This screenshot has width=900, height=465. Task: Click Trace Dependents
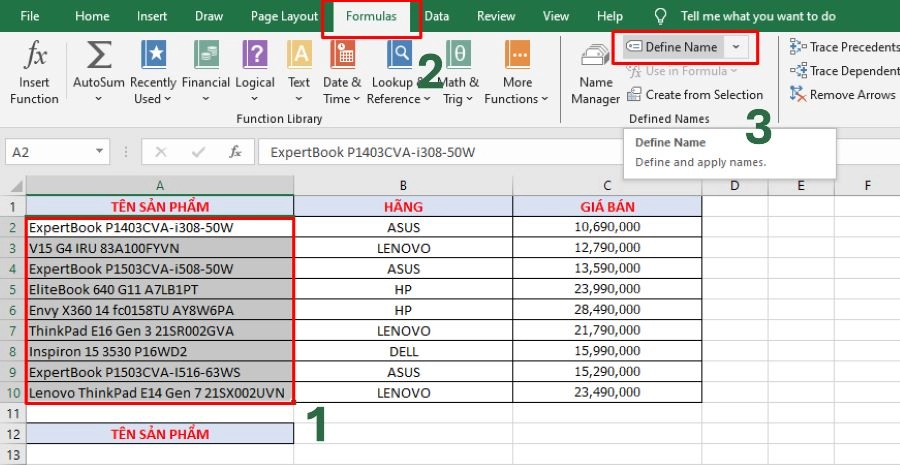pyautogui.click(x=844, y=71)
